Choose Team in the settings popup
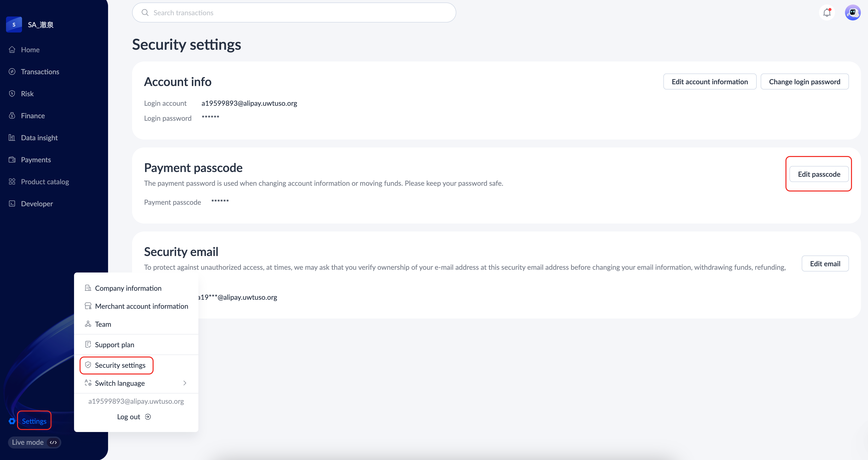 tap(103, 324)
